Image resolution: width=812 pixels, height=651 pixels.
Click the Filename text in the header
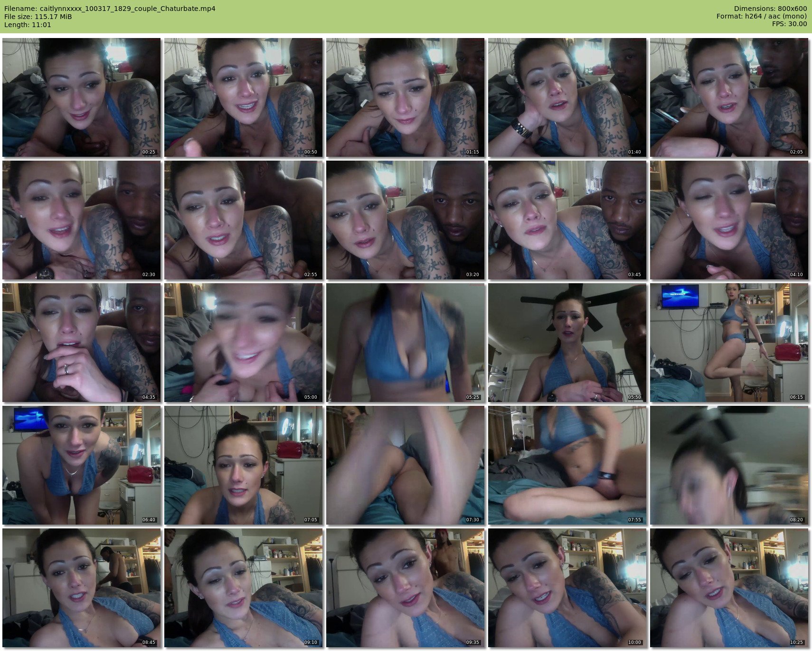click(x=110, y=9)
